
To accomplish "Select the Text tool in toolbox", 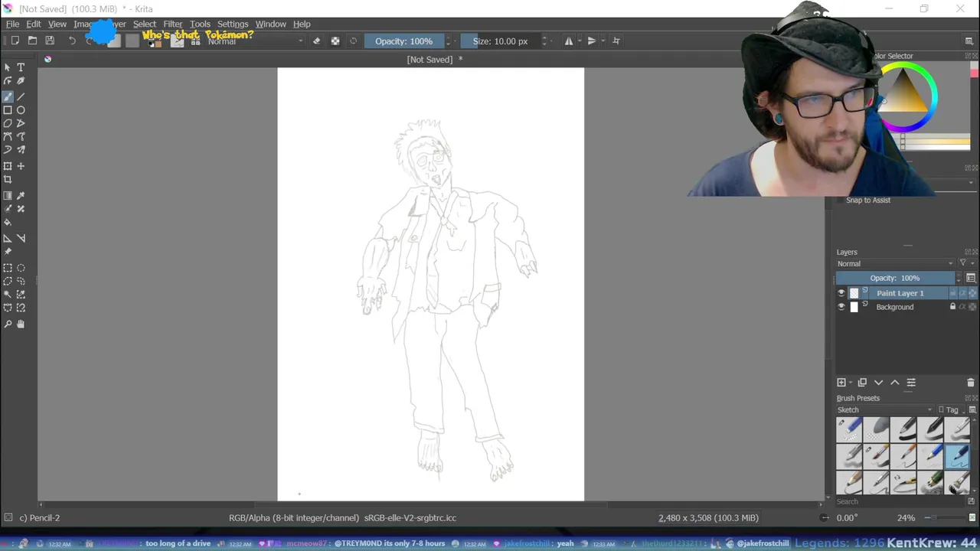I will [21, 67].
